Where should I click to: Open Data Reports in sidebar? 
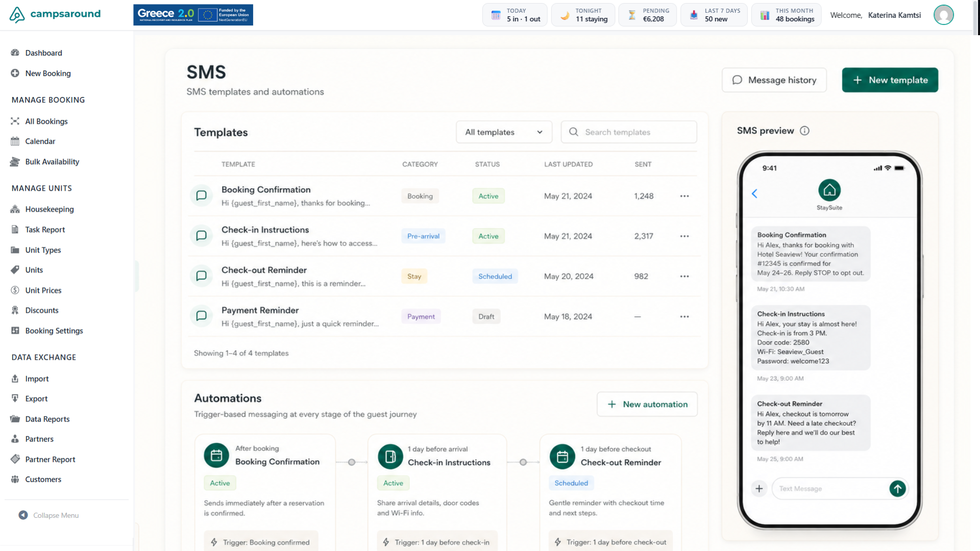47,419
